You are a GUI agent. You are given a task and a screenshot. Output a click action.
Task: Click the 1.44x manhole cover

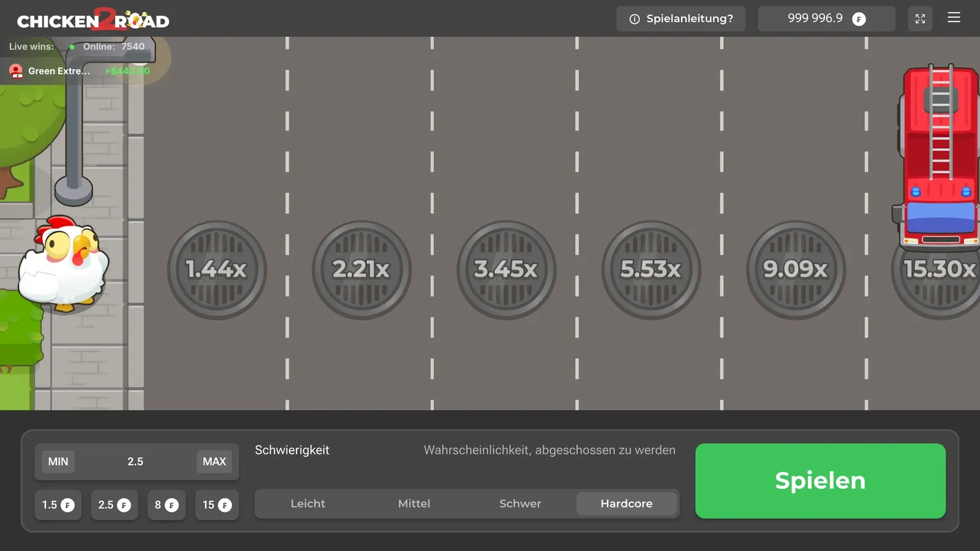217,269
